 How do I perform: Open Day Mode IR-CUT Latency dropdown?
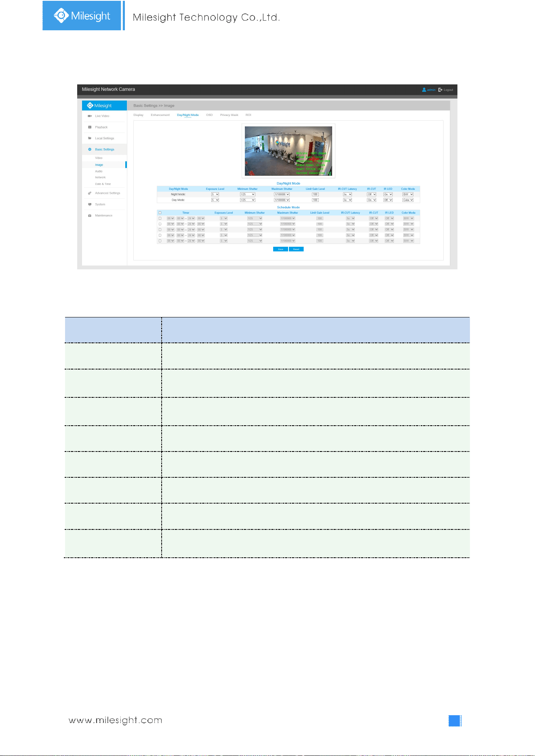tap(348, 200)
